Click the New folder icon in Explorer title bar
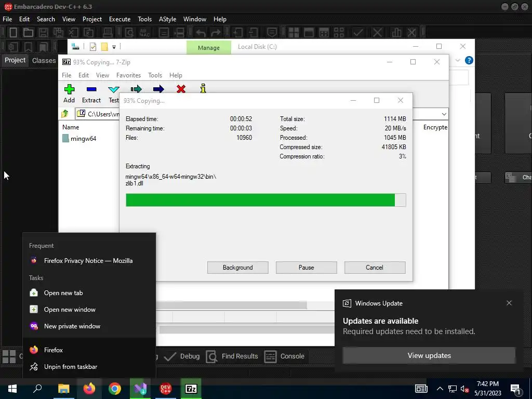The image size is (532, 399). pyautogui.click(x=104, y=47)
